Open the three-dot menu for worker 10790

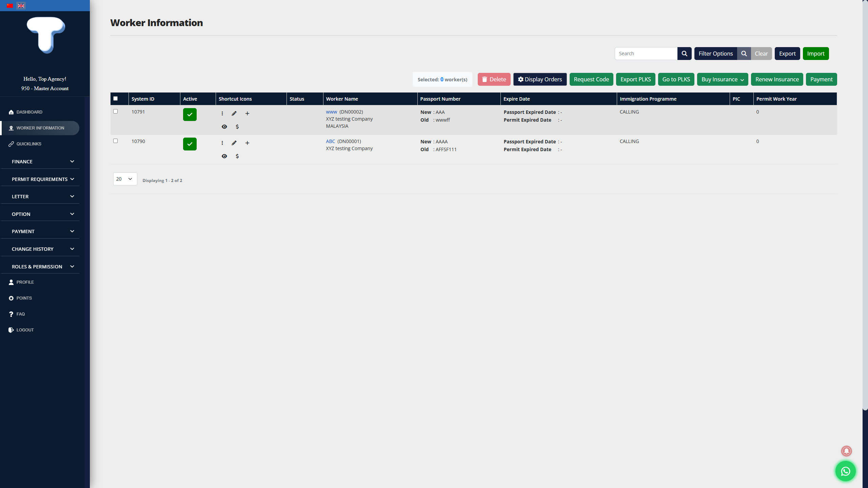[x=222, y=143]
